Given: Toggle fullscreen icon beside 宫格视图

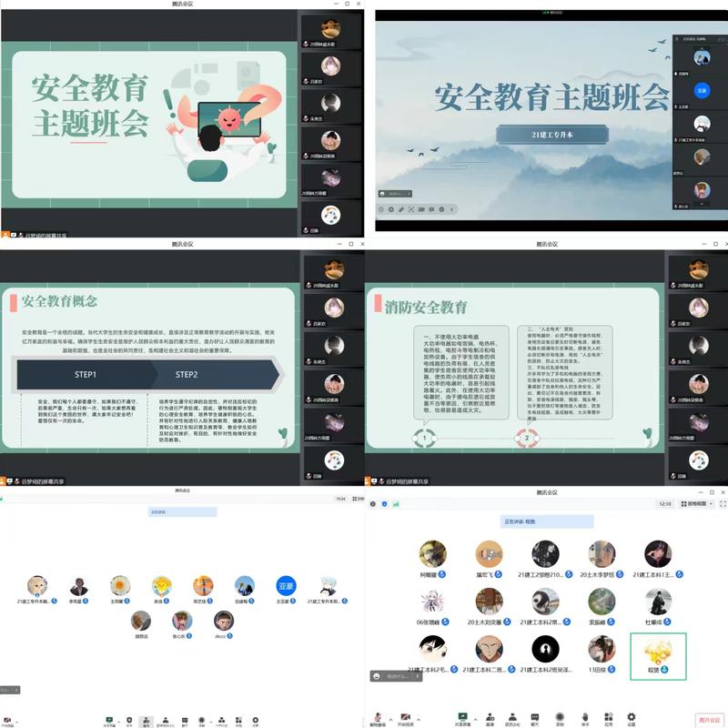Looking at the screenshot, I should click(723, 503).
